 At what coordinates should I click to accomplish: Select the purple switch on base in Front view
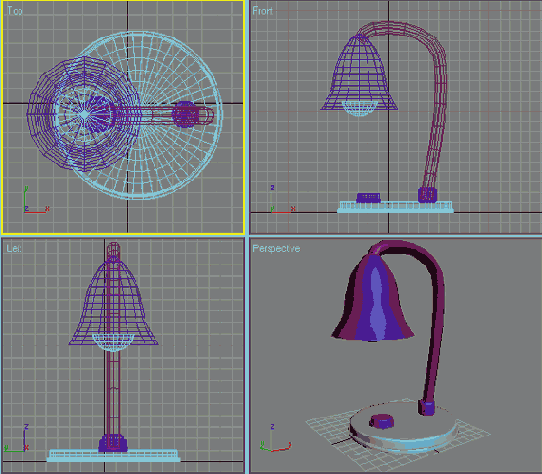(x=368, y=197)
